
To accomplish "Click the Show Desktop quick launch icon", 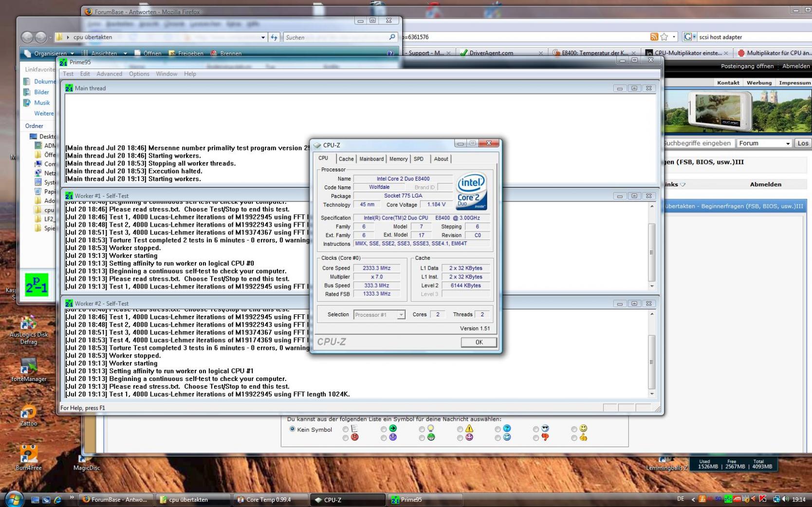I will [x=36, y=500].
